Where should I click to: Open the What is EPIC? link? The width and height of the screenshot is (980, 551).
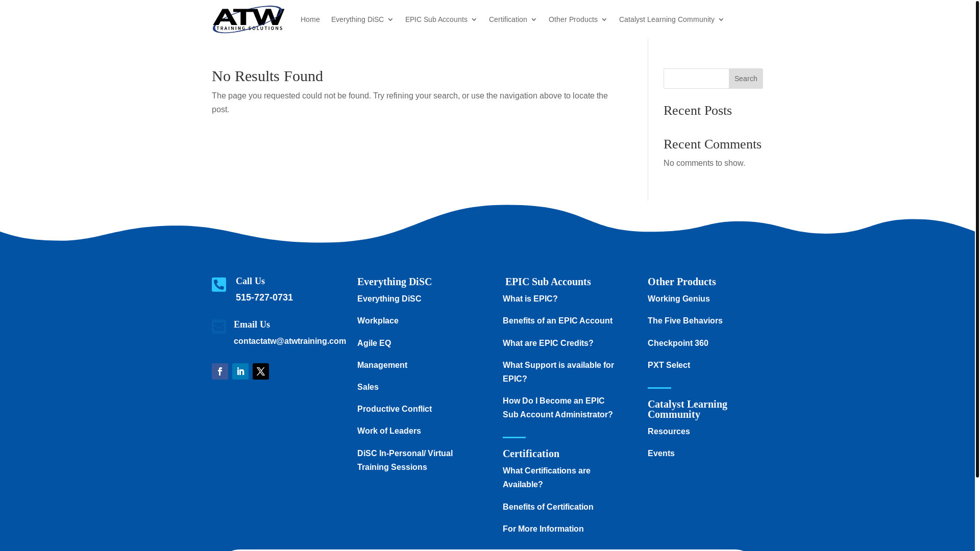click(x=530, y=298)
